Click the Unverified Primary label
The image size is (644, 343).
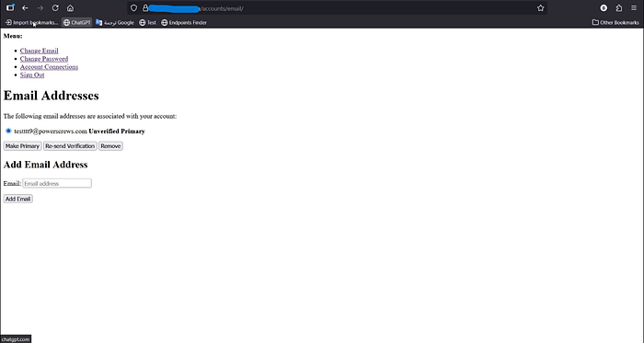point(117,131)
